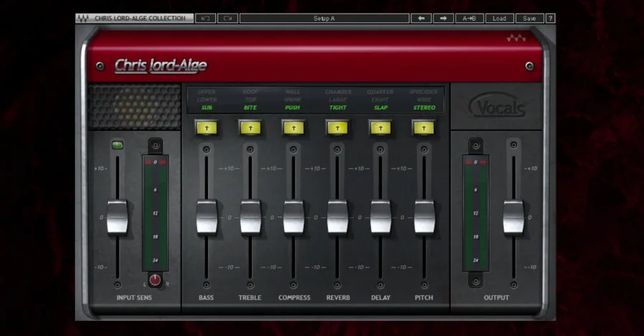Click the dimmed CHAMBER mode label
Image resolution: width=644 pixels, height=336 pixels.
[x=338, y=92]
